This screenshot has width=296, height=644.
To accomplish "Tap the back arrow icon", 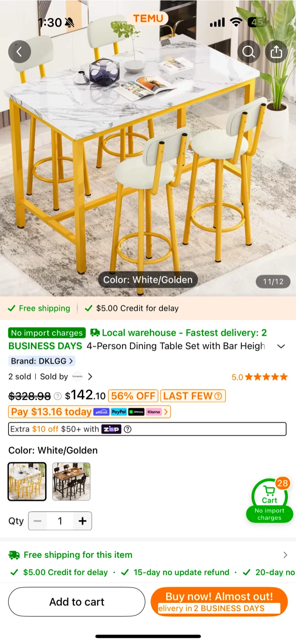I will (x=19, y=51).
